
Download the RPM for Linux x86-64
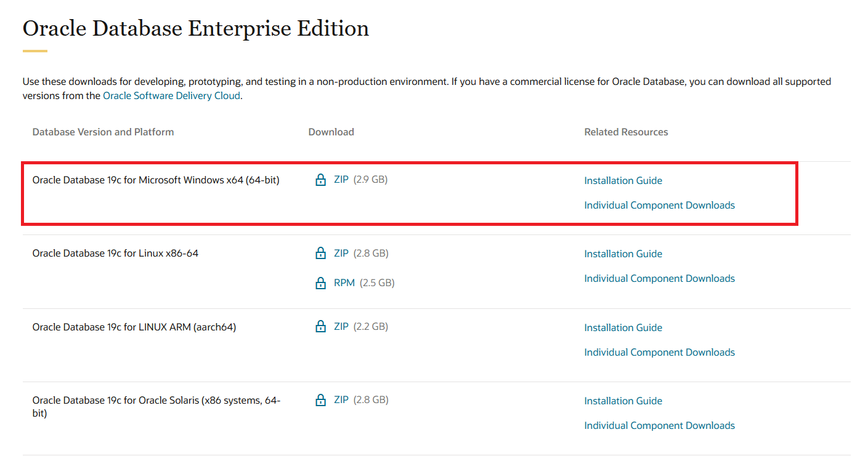[x=344, y=282]
